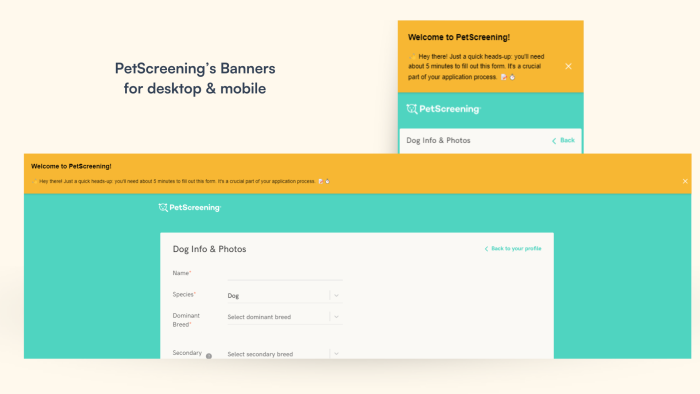This screenshot has height=394, width=700.
Task: Open the Species dropdown showing Dog
Action: 285,295
